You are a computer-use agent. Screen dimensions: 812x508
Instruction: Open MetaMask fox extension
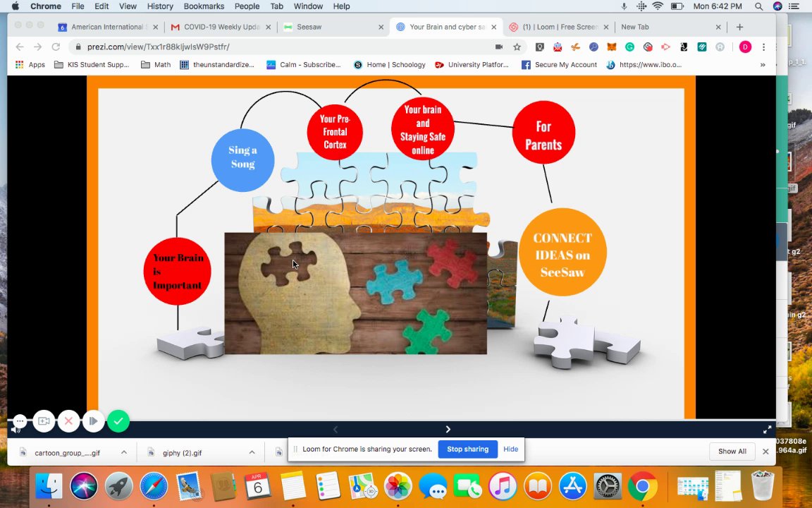(612, 47)
